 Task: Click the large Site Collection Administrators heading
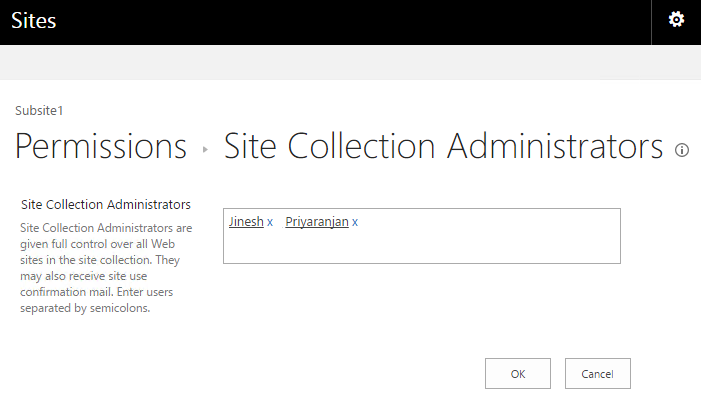pos(443,147)
